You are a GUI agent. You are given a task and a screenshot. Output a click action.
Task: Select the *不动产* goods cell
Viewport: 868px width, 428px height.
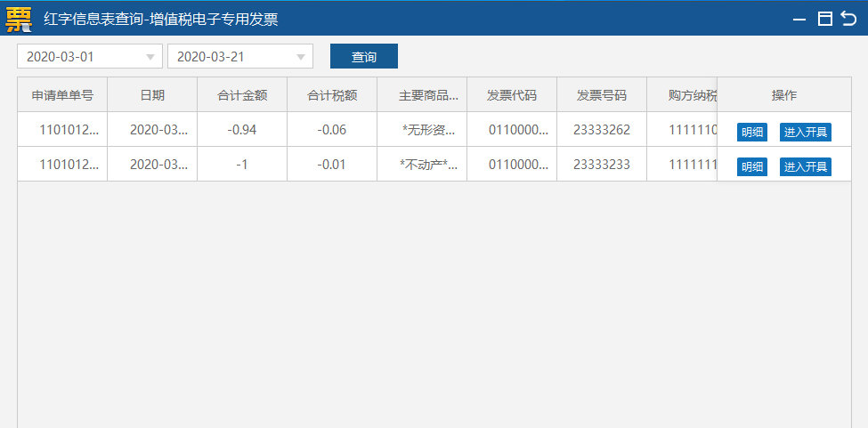point(422,165)
